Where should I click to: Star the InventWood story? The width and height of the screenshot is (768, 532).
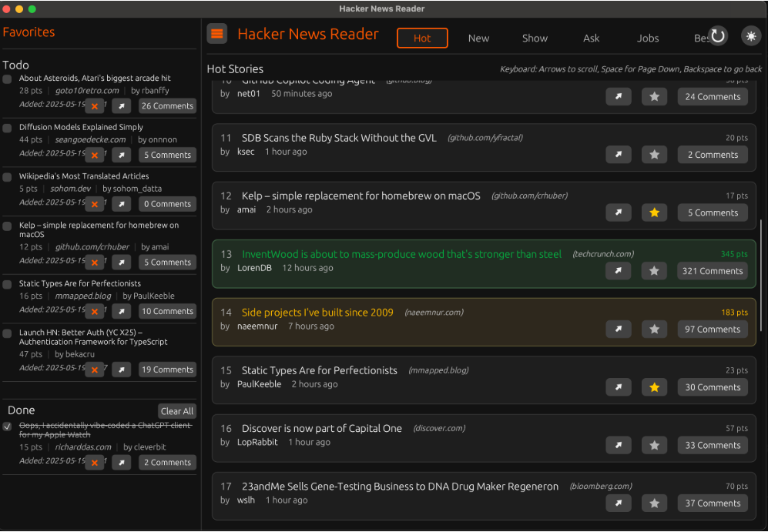654,271
